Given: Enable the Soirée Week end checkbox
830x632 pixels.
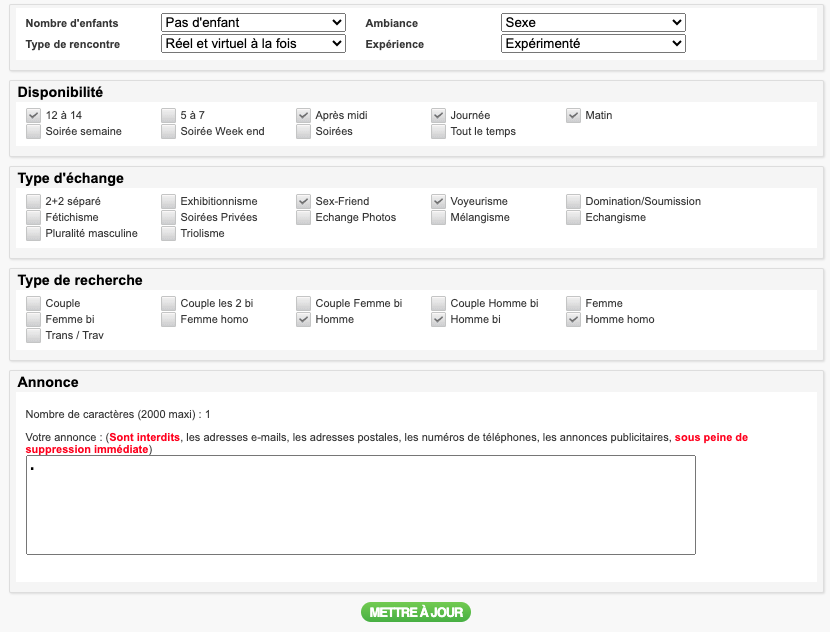Looking at the screenshot, I should (169, 132).
